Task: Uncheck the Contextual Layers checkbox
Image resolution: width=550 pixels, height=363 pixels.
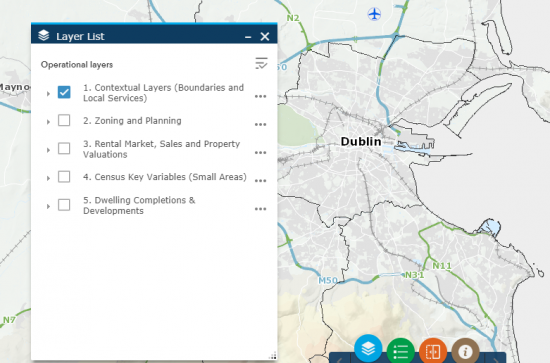Action: click(x=64, y=92)
